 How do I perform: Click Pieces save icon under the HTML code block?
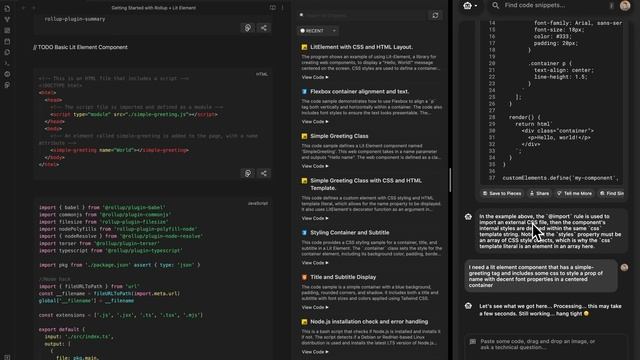(248, 173)
